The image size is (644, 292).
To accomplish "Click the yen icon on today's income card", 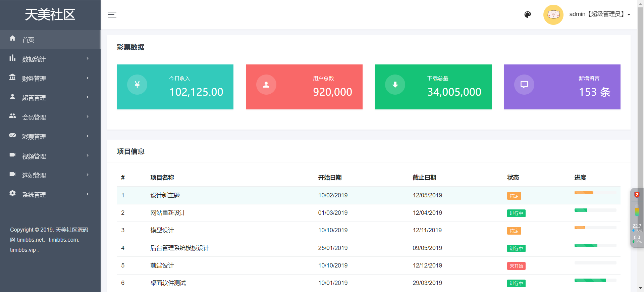I will point(137,85).
